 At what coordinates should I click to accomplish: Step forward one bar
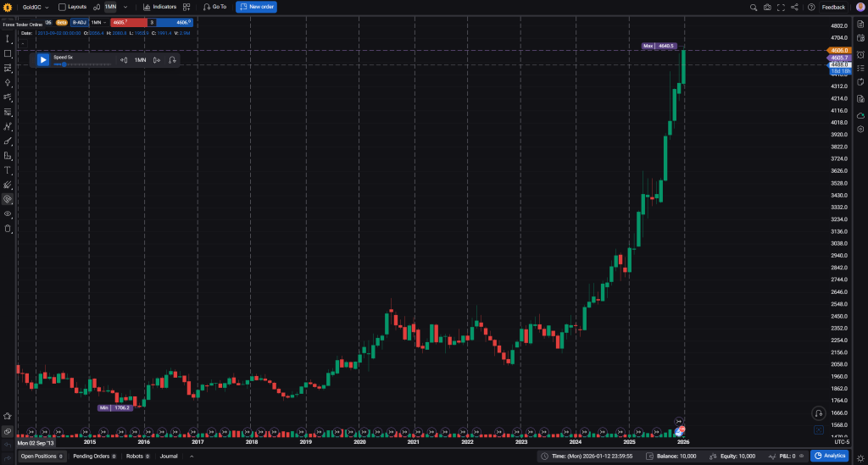pos(157,60)
